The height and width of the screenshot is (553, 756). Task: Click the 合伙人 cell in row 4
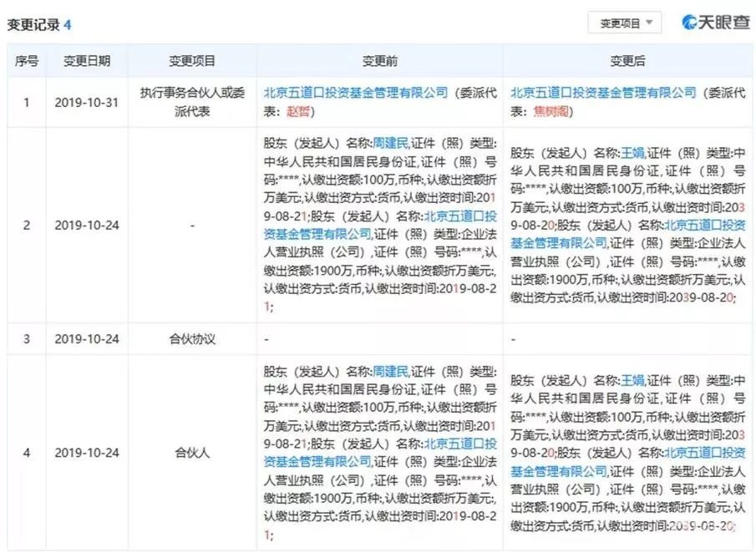(192, 453)
